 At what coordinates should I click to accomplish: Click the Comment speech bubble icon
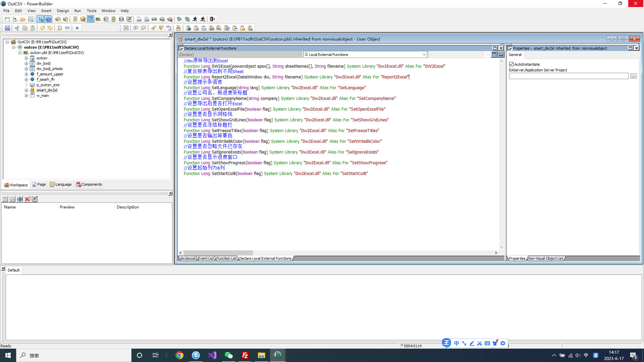[136, 28]
